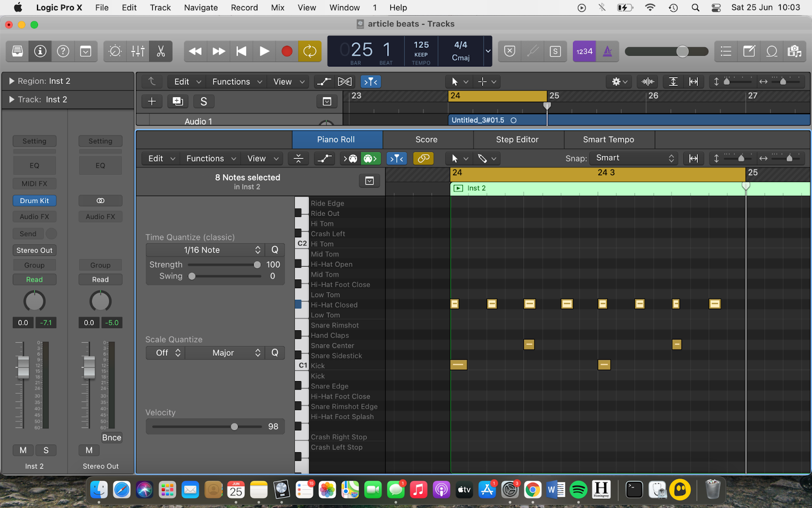Open the Library drawer icon

coord(17,51)
